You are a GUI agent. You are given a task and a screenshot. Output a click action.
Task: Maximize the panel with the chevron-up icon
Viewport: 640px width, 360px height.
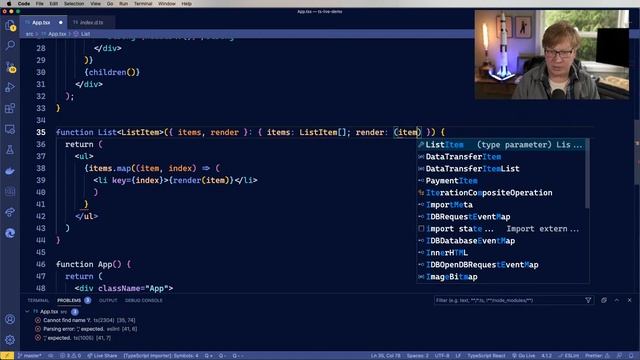pyautogui.click(x=617, y=300)
